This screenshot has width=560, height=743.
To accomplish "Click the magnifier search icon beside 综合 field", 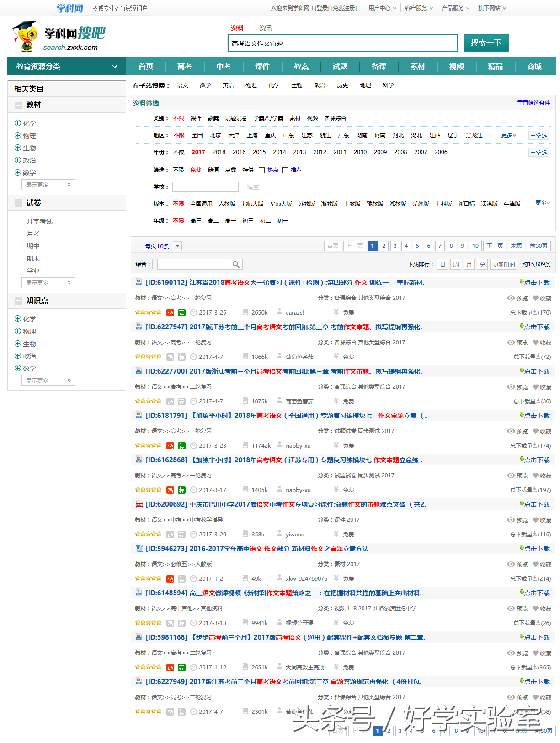I will [x=236, y=264].
